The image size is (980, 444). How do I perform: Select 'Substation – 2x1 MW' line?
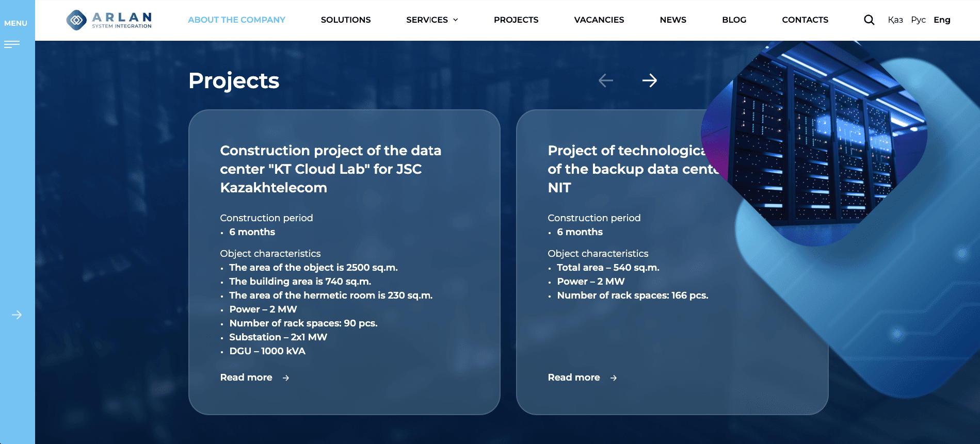278,337
